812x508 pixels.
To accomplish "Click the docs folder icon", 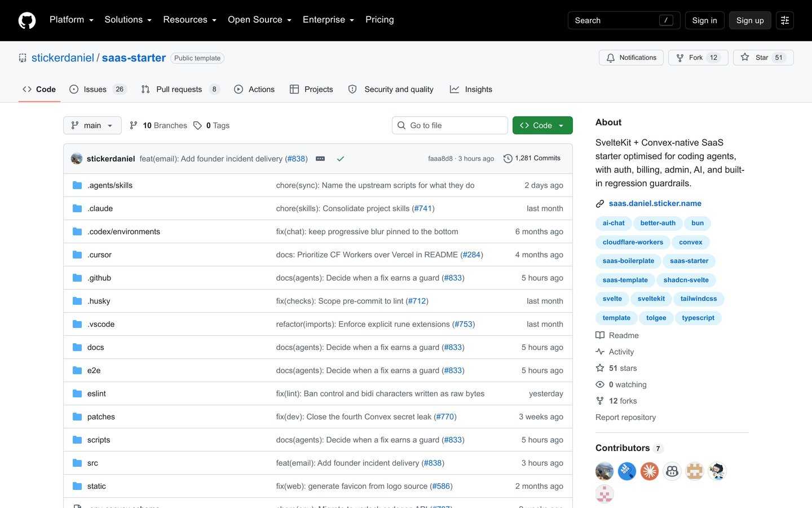I will pyautogui.click(x=77, y=347).
